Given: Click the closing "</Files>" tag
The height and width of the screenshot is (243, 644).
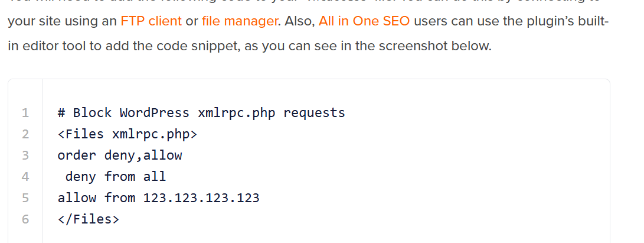Looking at the screenshot, I should pos(89,219).
